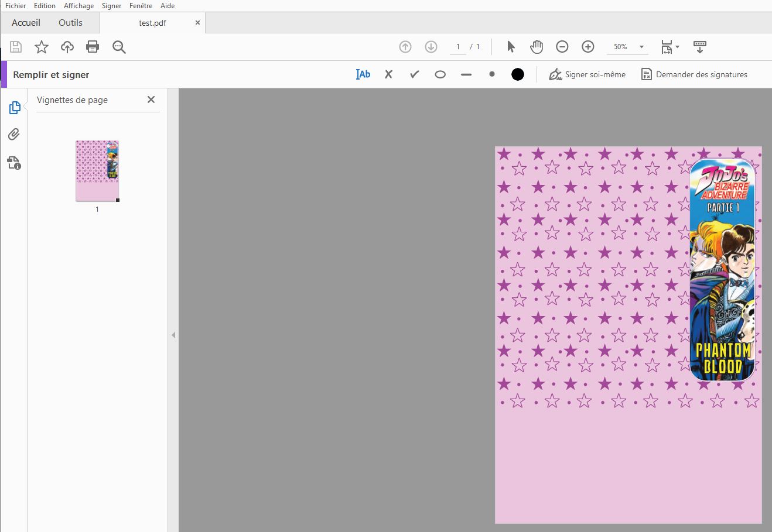Print the document with printer icon
Viewport: 772px width, 532px height.
(x=93, y=47)
